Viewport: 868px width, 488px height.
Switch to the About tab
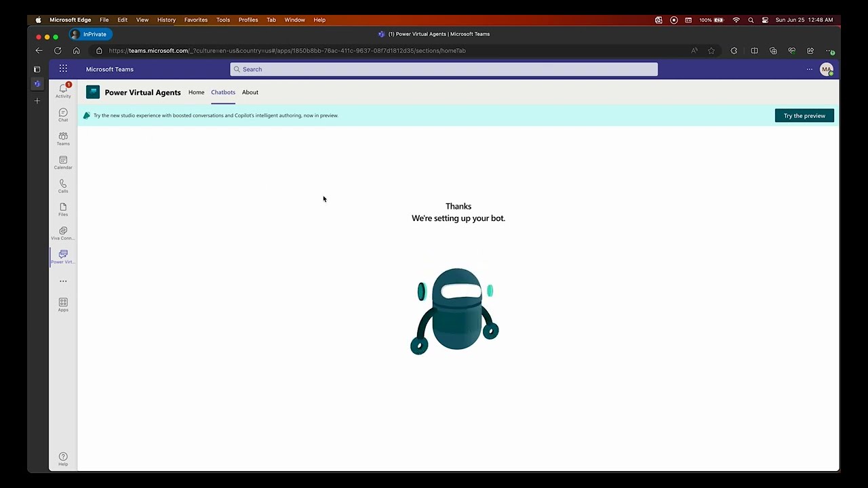click(x=250, y=92)
